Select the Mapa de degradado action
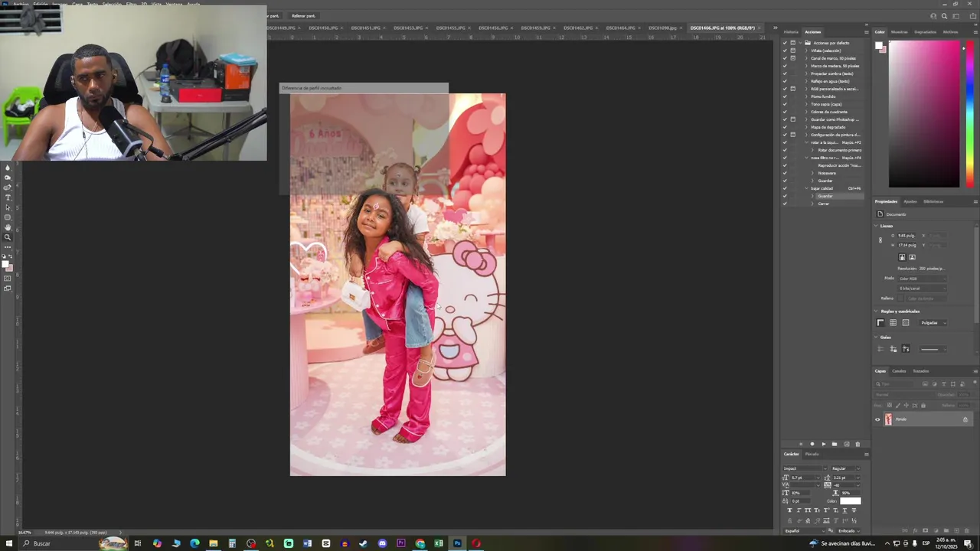 828,127
